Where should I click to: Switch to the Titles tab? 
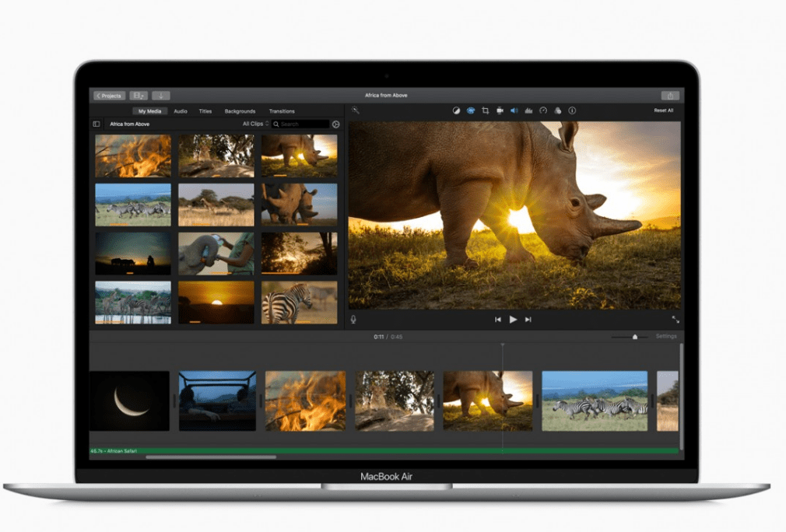click(x=205, y=111)
